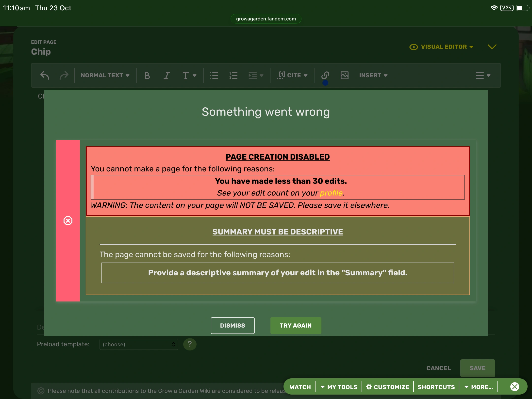Click the link chain icon
532x399 pixels.
[x=325, y=75]
